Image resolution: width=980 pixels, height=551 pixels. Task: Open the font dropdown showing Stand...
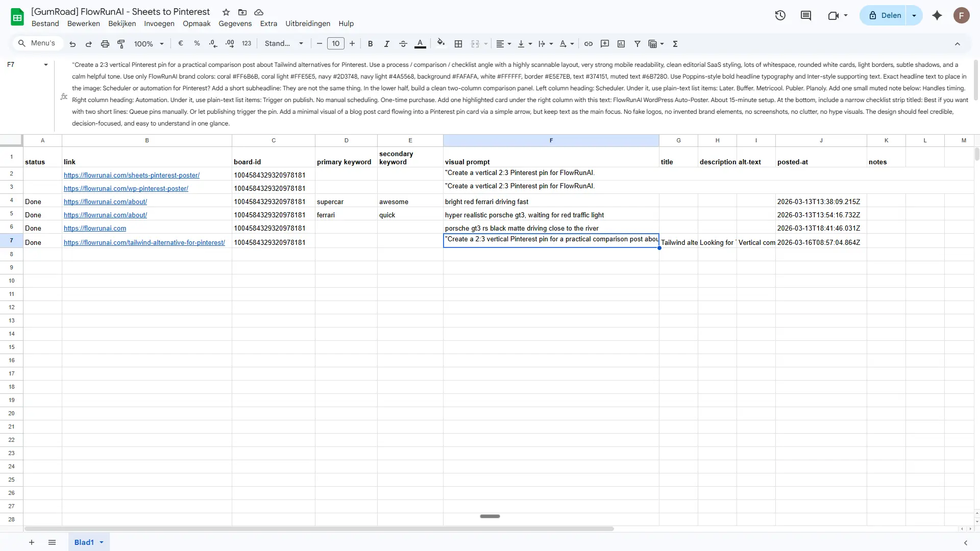(284, 43)
